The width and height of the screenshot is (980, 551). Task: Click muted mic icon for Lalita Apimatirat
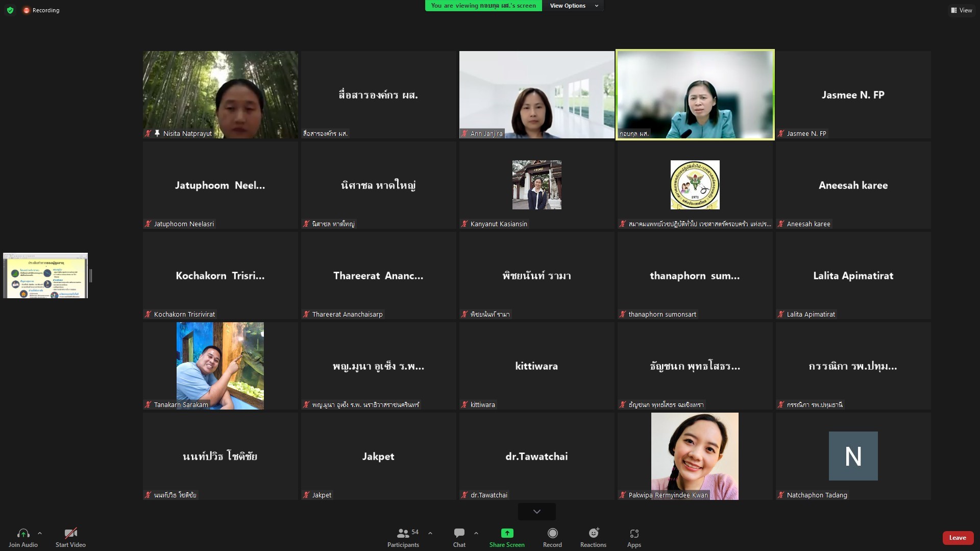tap(781, 314)
